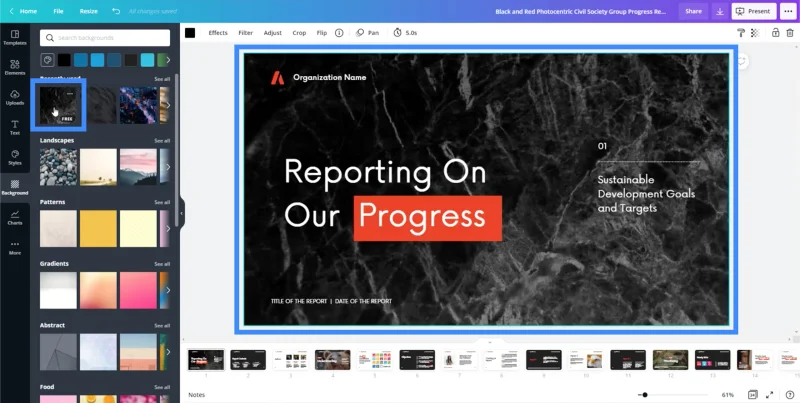See all Patterns backgrounds
Viewport: 800px width, 403px height.
pos(162,203)
